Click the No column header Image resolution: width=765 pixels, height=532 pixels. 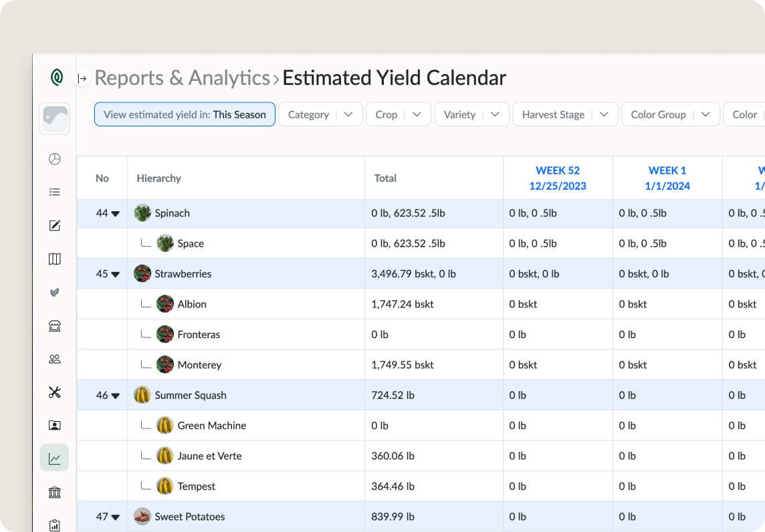[x=102, y=178]
